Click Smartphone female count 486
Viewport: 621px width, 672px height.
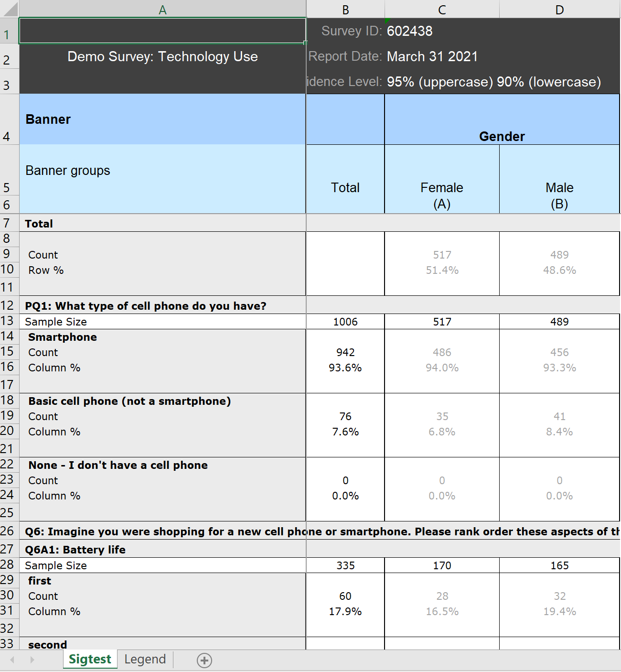tap(442, 352)
